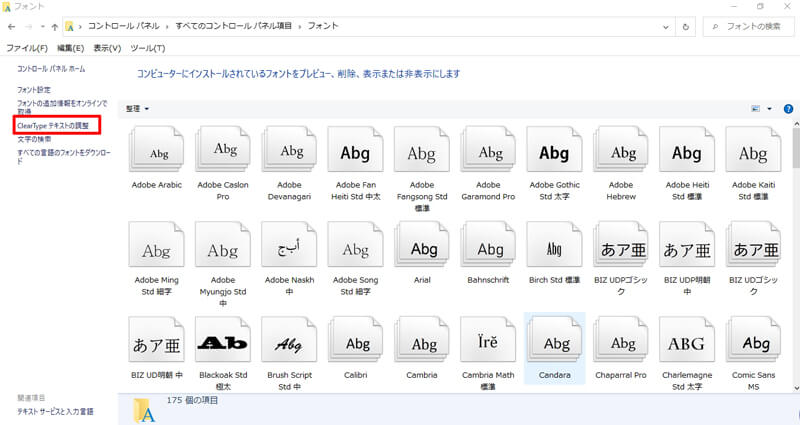The image size is (800, 425).
Task: Select the Adobe Hebrew font icon
Action: click(621, 149)
